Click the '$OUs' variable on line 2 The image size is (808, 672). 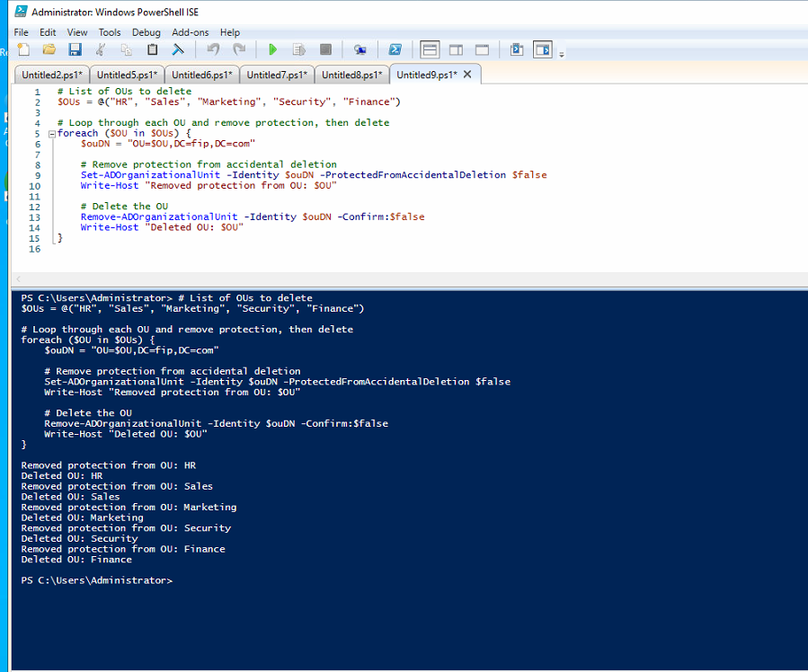click(x=68, y=102)
